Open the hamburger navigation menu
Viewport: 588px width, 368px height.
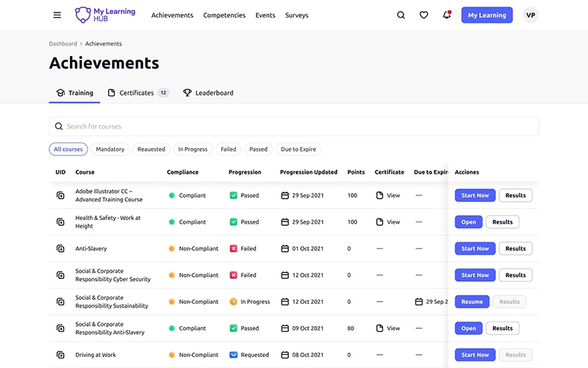(x=57, y=15)
